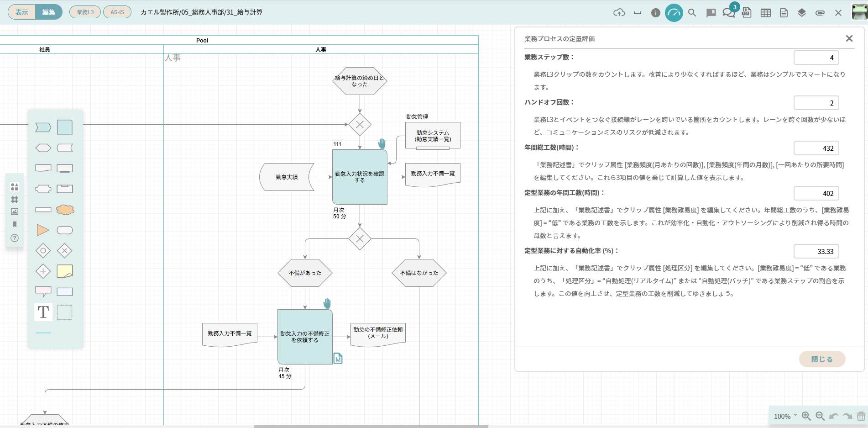Click the 定型業務に対する自動化率 value field
The height and width of the screenshot is (428, 868).
pos(816,251)
